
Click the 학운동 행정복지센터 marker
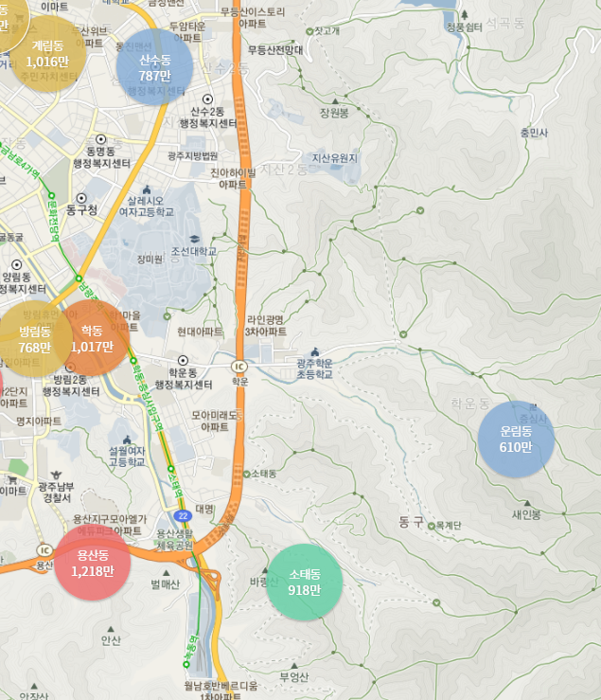pos(183,360)
